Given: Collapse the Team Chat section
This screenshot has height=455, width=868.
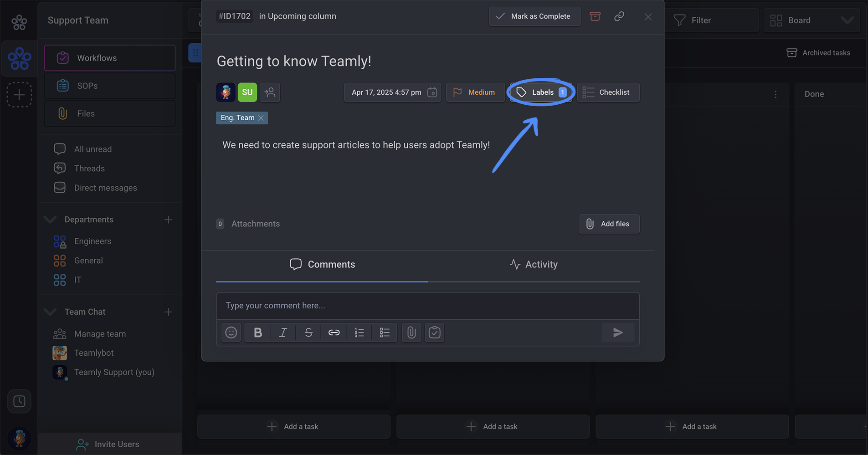Looking at the screenshot, I should tap(50, 312).
